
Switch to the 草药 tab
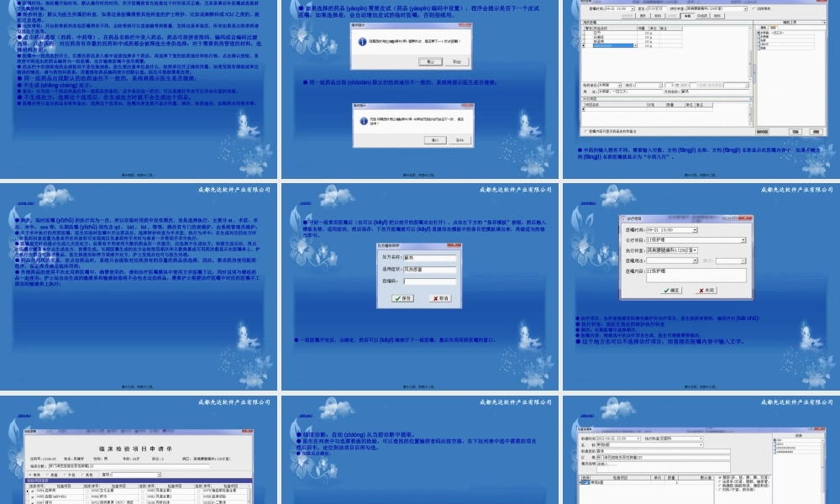coord(687,16)
